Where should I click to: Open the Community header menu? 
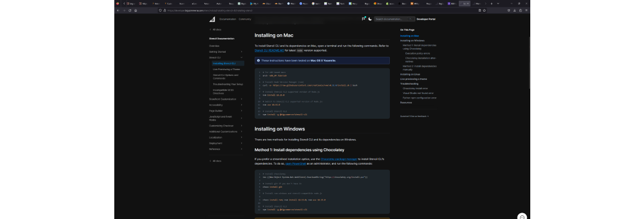click(x=245, y=19)
